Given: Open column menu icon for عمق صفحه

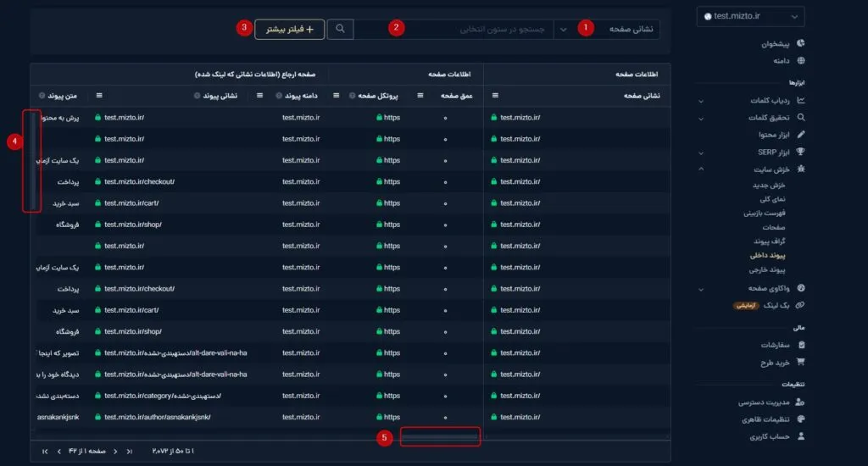Looking at the screenshot, I should pos(420,96).
